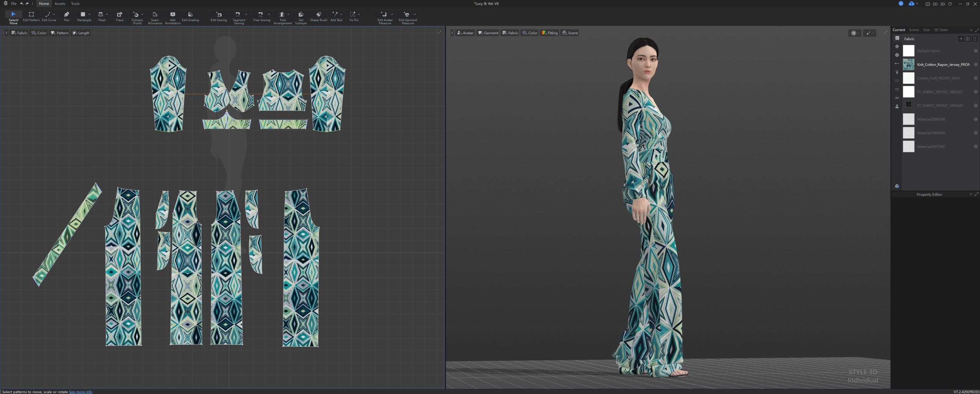This screenshot has height=394, width=980.
Task: Choose the Fullness (Point) tool
Action: click(x=137, y=18)
